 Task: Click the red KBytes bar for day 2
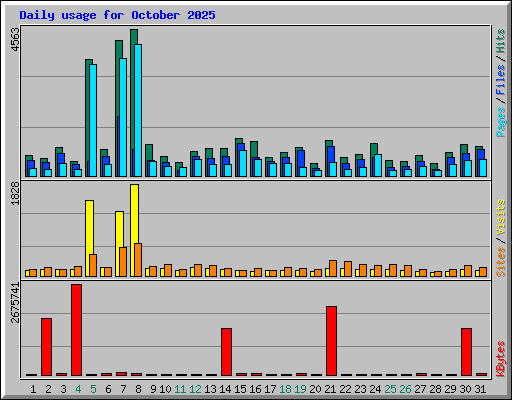[x=46, y=347]
